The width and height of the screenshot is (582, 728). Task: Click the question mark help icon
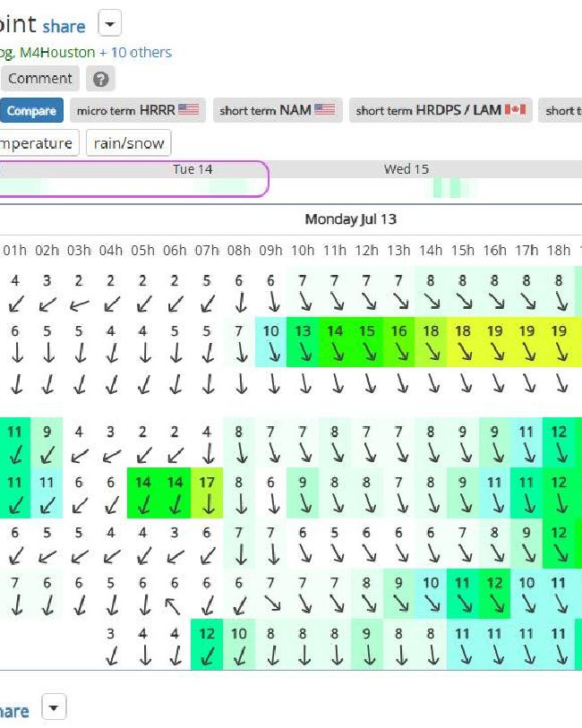pos(100,79)
